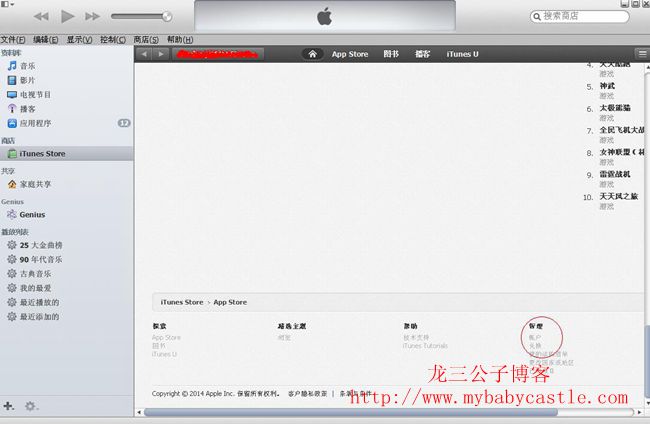
Task: Start playback with the play button
Action: [68, 16]
